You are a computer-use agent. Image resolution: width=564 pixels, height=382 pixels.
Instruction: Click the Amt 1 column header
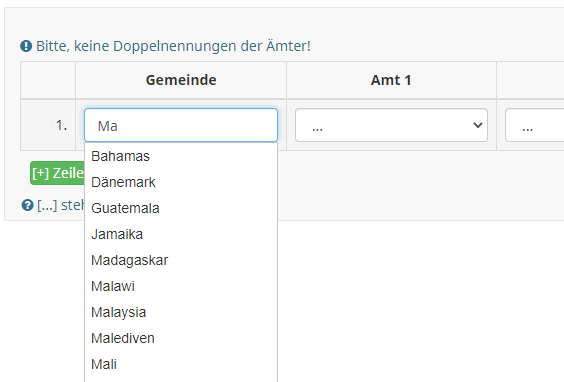[x=391, y=80]
